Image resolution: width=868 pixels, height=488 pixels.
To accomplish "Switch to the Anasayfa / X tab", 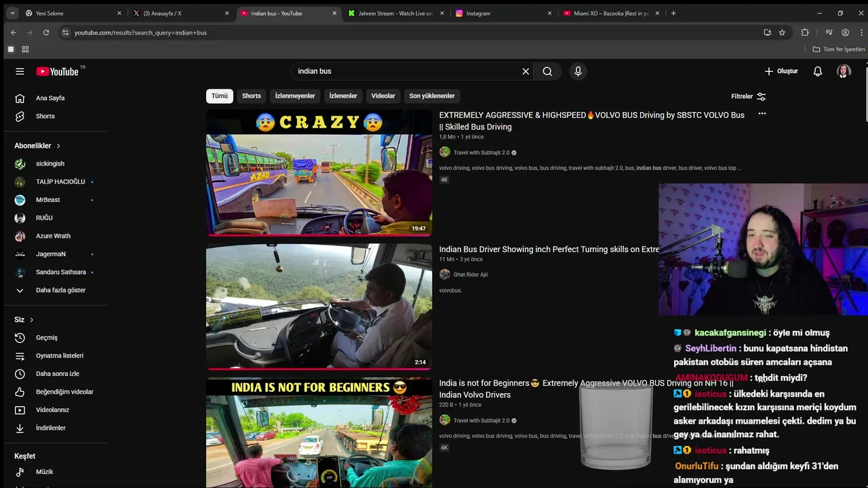I will click(180, 13).
